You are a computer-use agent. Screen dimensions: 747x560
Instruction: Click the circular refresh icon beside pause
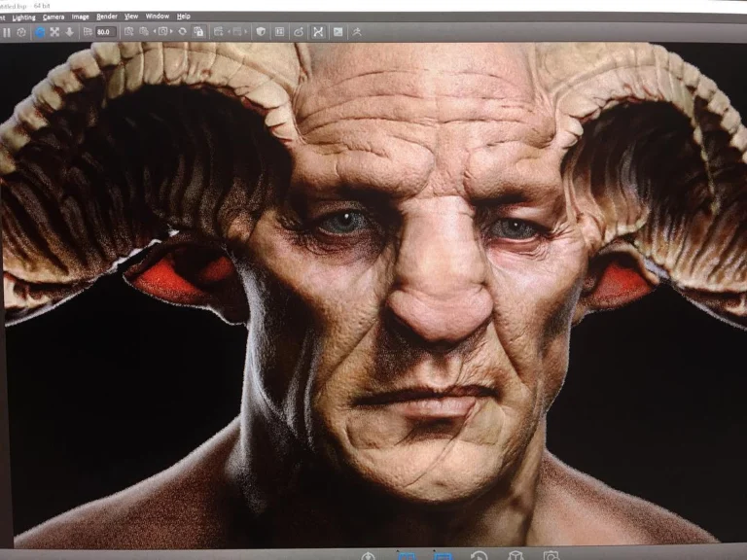[x=21, y=32]
